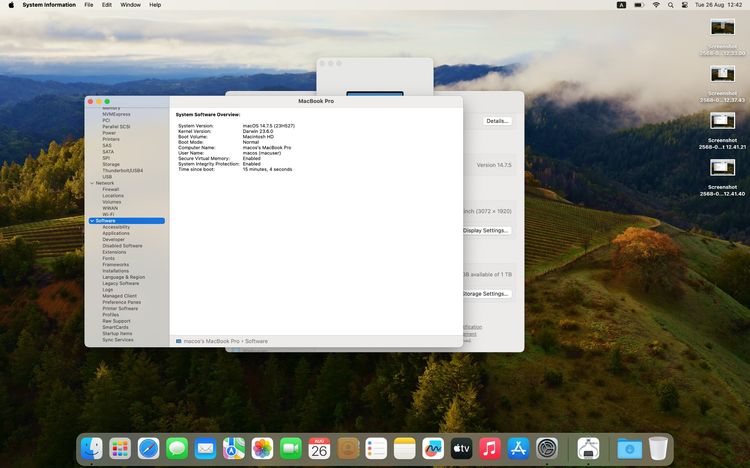Screen dimensions: 750x468
Task: Select Accessibility in the sidebar
Action: pyautogui.click(x=116, y=227)
